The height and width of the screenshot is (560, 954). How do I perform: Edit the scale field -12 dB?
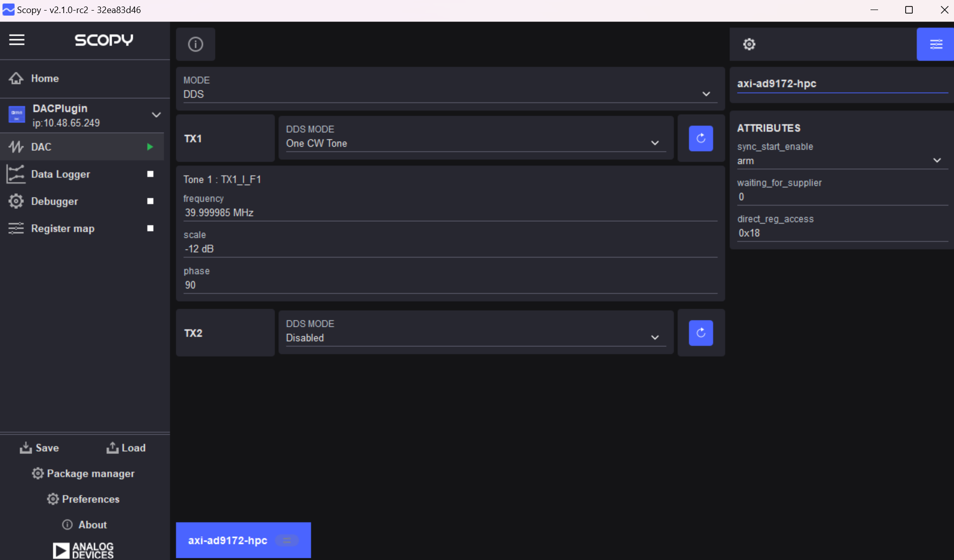pyautogui.click(x=450, y=249)
